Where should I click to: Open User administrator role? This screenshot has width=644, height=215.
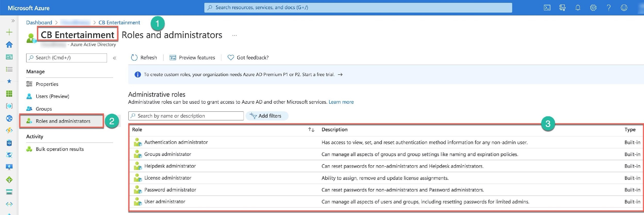pyautogui.click(x=165, y=202)
